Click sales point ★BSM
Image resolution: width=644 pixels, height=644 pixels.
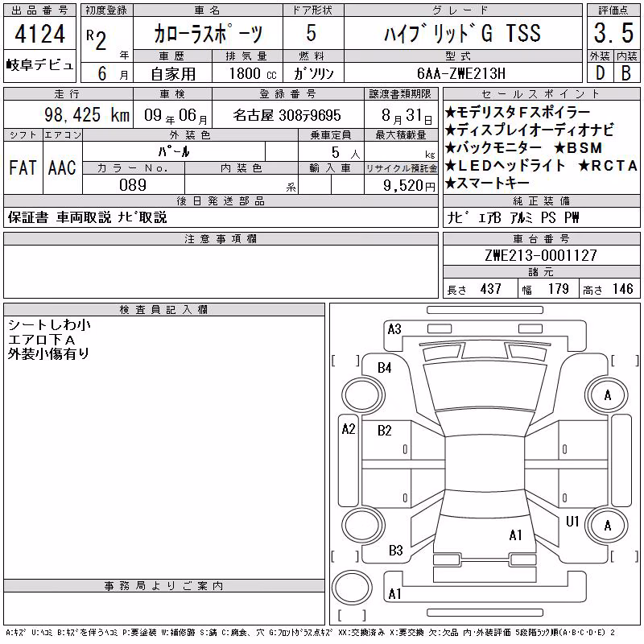point(578,148)
